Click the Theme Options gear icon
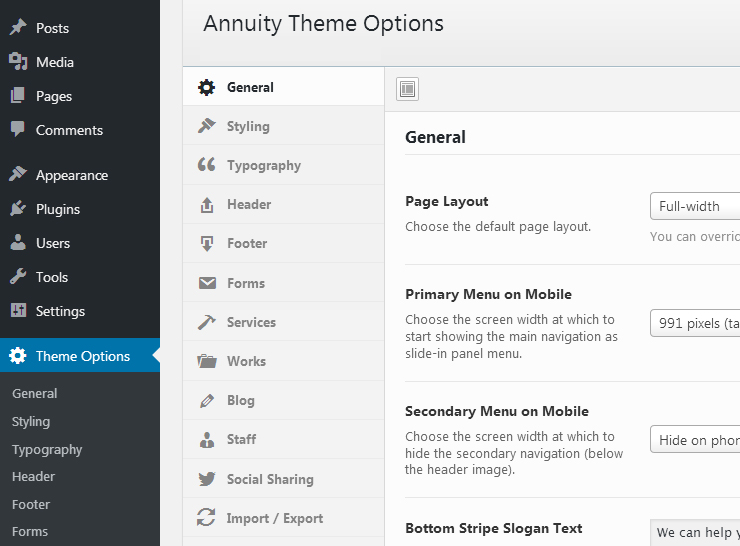The width and height of the screenshot is (740, 546). (x=18, y=355)
